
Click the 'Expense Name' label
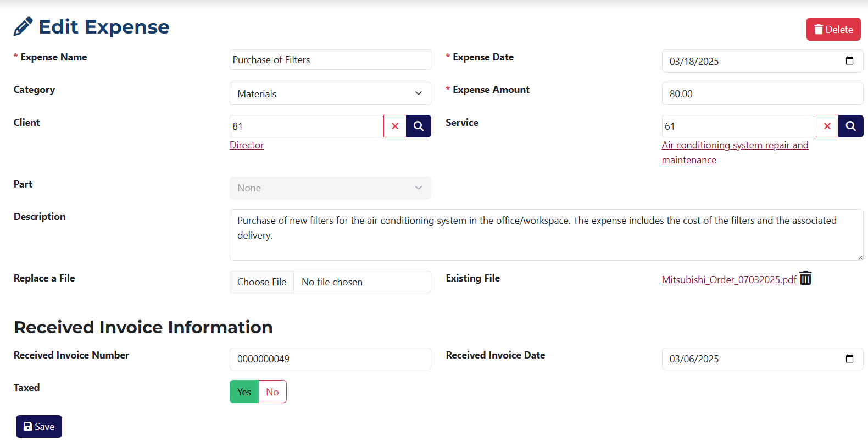[x=54, y=57]
